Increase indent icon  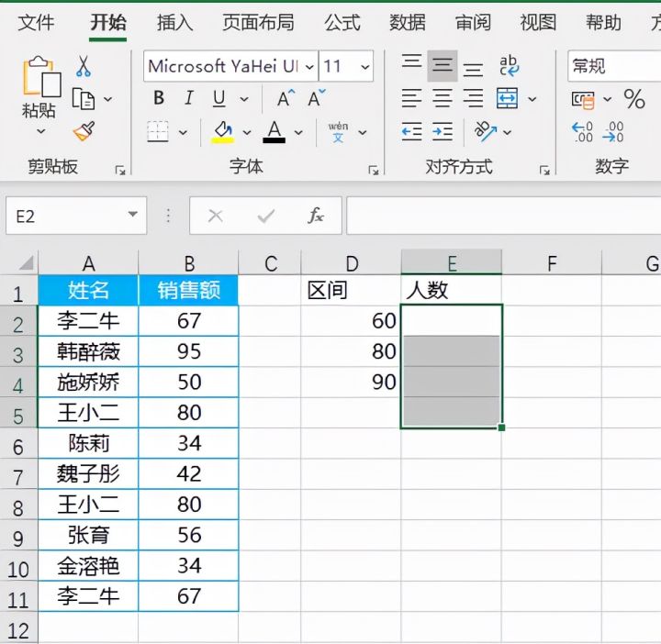pos(443,131)
